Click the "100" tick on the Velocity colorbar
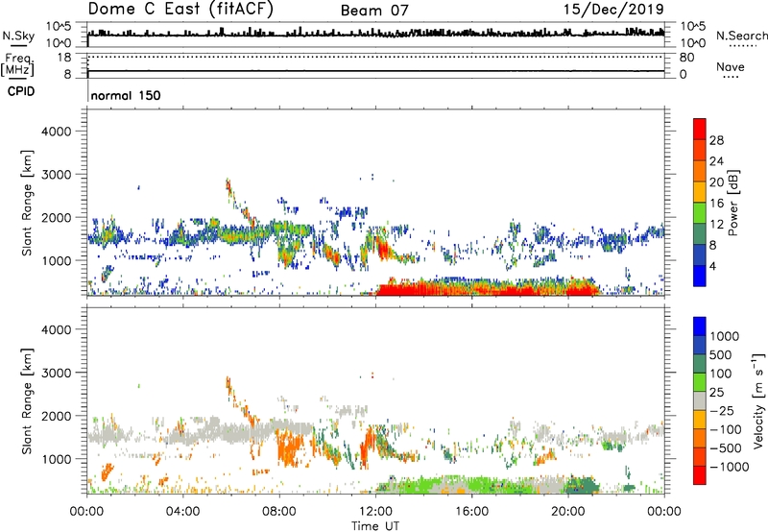The image size is (768, 532). point(721,374)
